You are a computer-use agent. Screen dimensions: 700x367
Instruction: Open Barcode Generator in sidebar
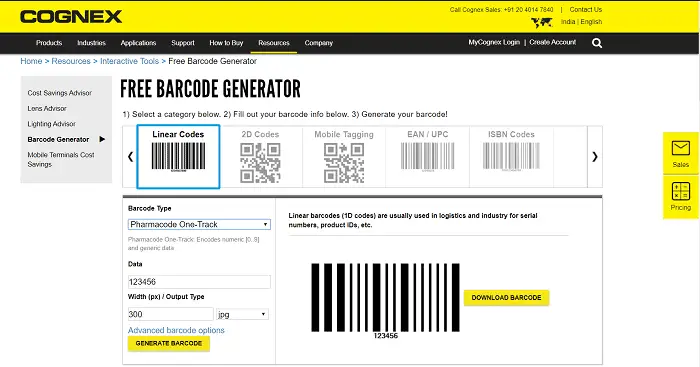tap(58, 139)
